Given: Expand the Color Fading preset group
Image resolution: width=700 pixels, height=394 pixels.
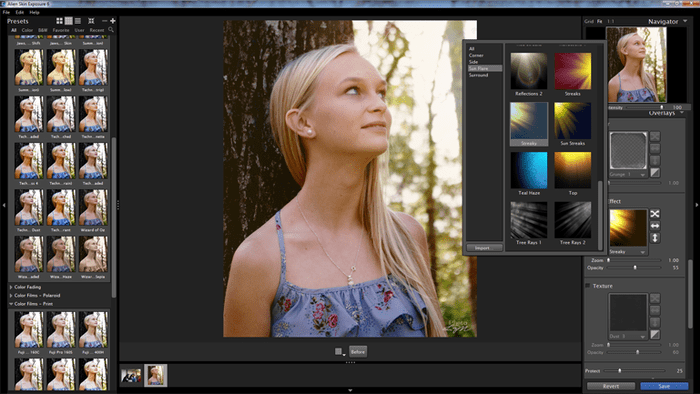Looking at the screenshot, I should (x=11, y=287).
